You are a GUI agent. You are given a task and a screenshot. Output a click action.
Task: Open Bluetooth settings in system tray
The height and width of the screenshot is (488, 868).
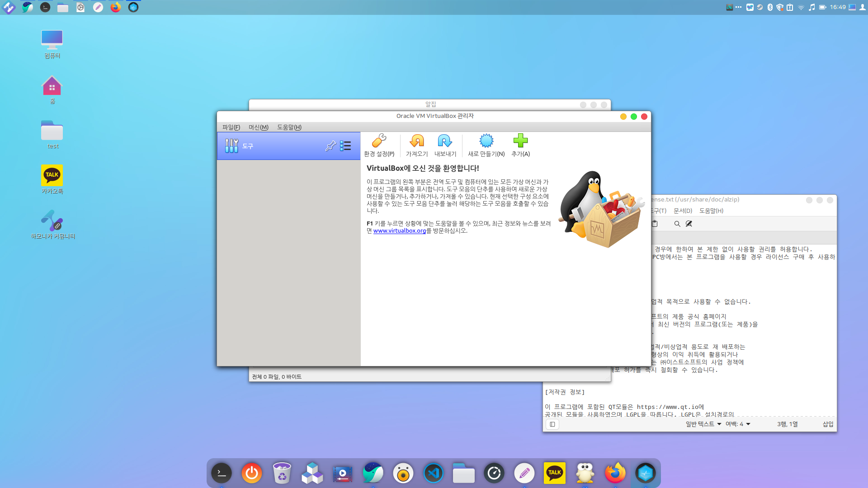point(770,7)
